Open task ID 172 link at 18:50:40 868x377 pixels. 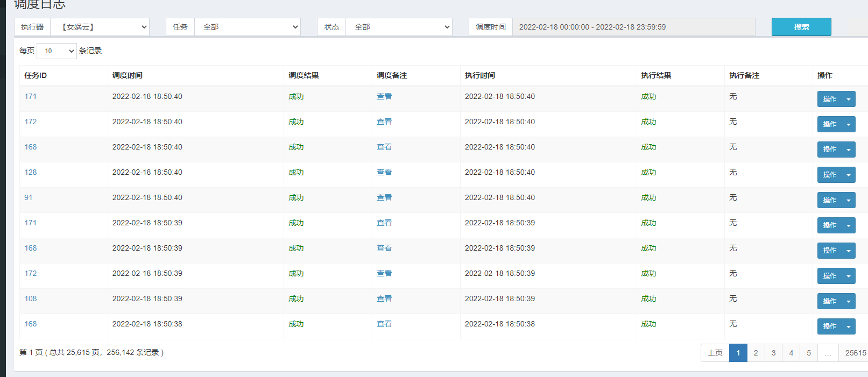click(x=31, y=122)
